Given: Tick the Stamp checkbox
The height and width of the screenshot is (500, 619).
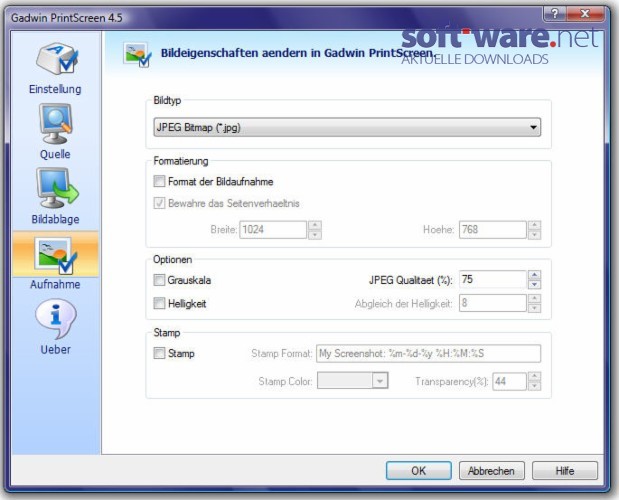Looking at the screenshot, I should 159,353.
